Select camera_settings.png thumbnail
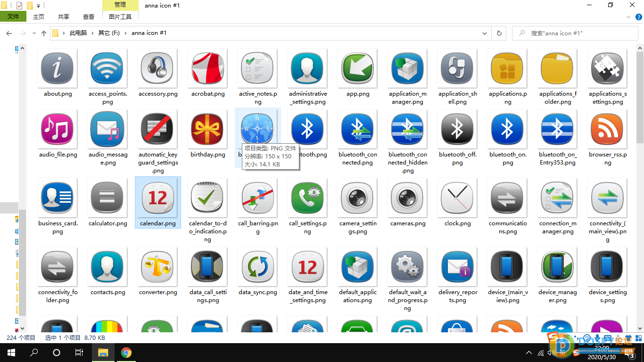This screenshot has width=644, height=362. pyautogui.click(x=358, y=198)
